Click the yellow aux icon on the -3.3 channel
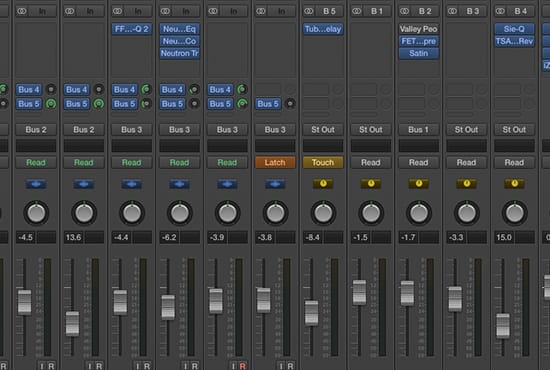This screenshot has height=370, width=550. (467, 184)
